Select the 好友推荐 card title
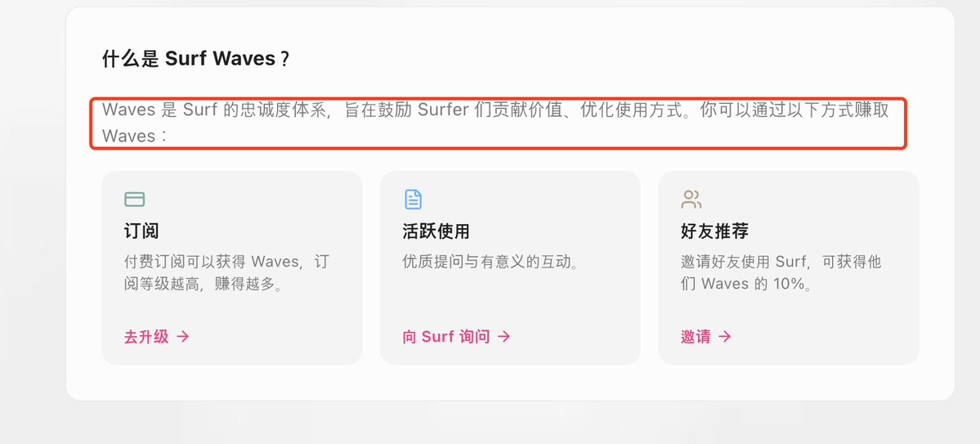This screenshot has height=444, width=980. [x=714, y=231]
